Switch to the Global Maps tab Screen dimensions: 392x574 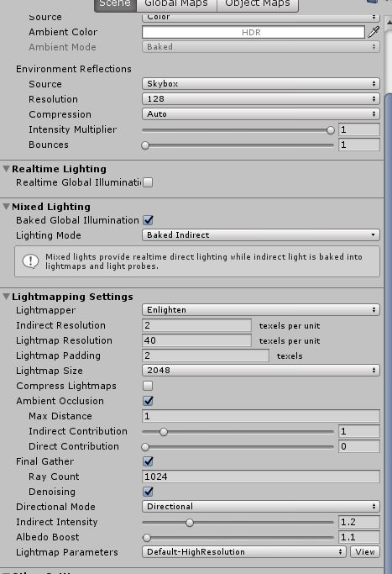176,3
